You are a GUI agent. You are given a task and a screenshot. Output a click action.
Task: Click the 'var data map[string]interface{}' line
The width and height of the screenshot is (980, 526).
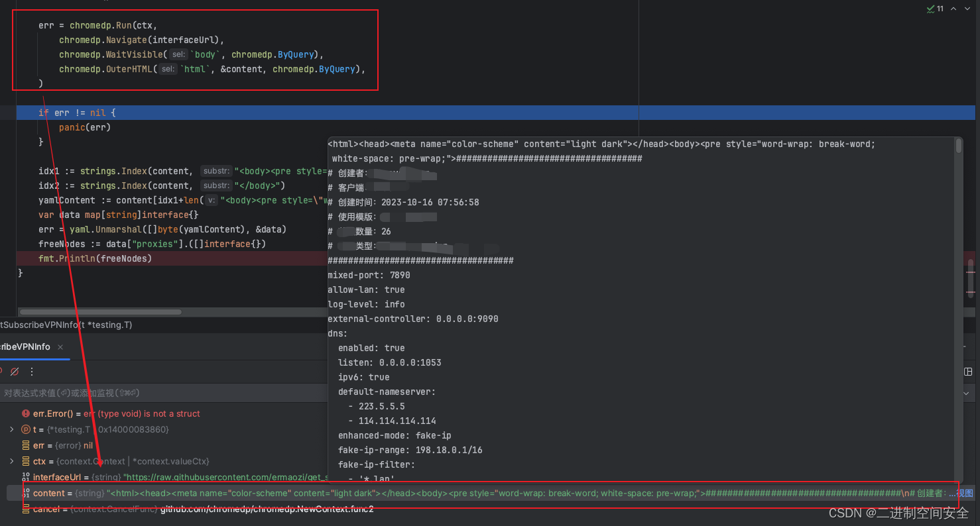pyautogui.click(x=118, y=215)
